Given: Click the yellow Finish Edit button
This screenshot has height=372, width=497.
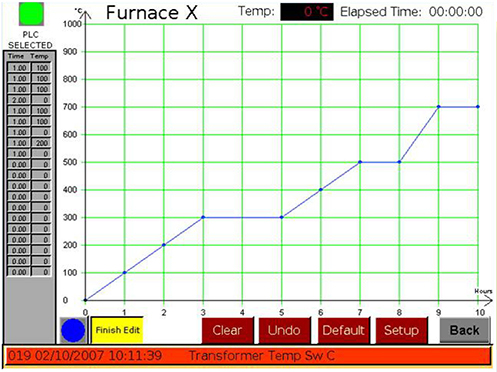Looking at the screenshot, I should (x=117, y=330).
